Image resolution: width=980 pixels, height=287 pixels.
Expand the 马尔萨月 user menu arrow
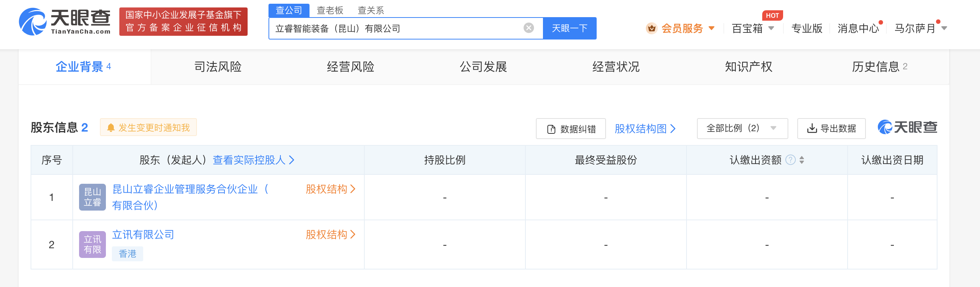click(944, 28)
